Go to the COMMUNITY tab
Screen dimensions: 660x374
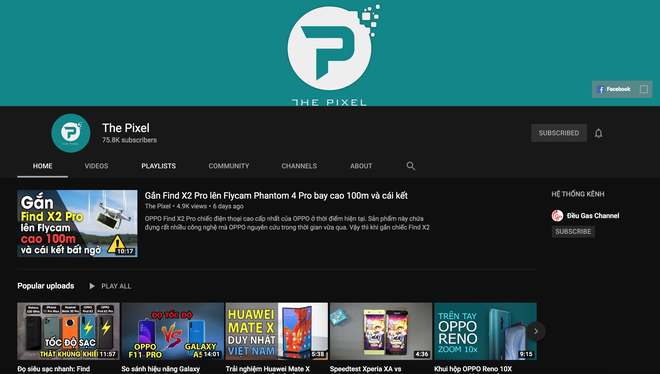coord(229,166)
